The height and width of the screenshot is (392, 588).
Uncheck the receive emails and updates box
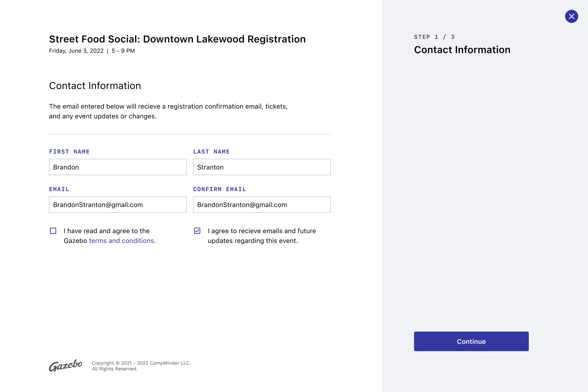[197, 231]
